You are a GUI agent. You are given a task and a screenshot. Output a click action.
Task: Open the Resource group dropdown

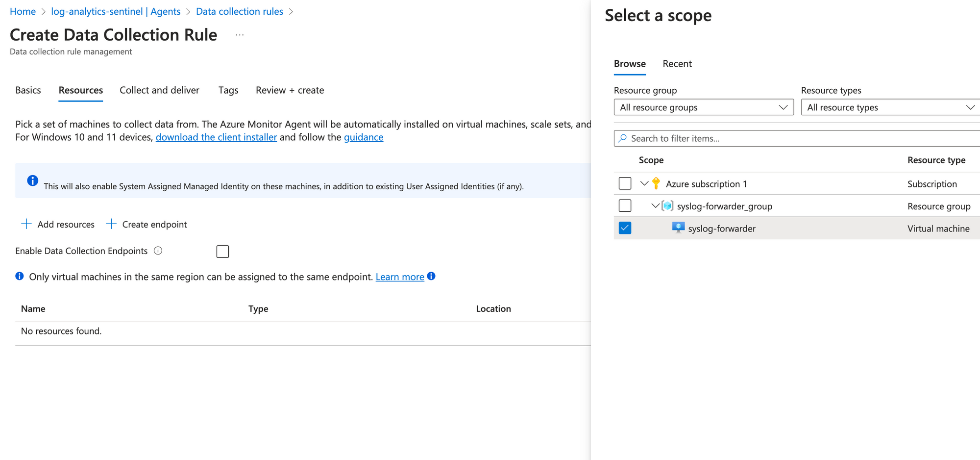coord(704,107)
